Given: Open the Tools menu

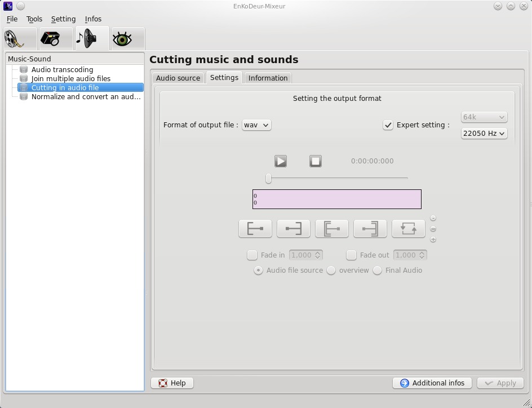Looking at the screenshot, I should point(34,19).
